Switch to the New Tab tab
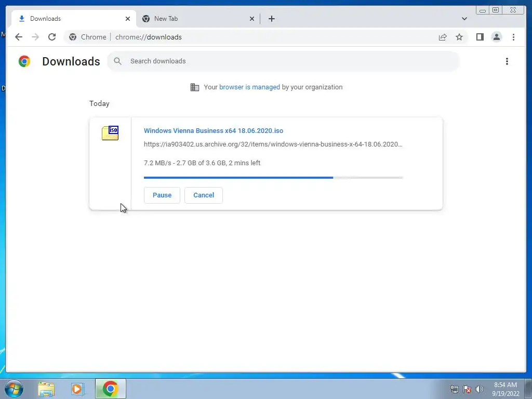 (198, 19)
